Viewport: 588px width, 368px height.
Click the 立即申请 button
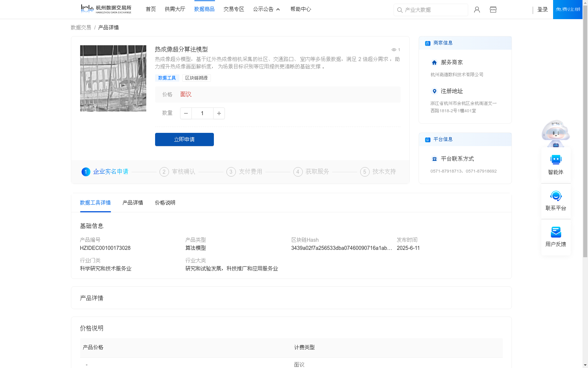(184, 139)
